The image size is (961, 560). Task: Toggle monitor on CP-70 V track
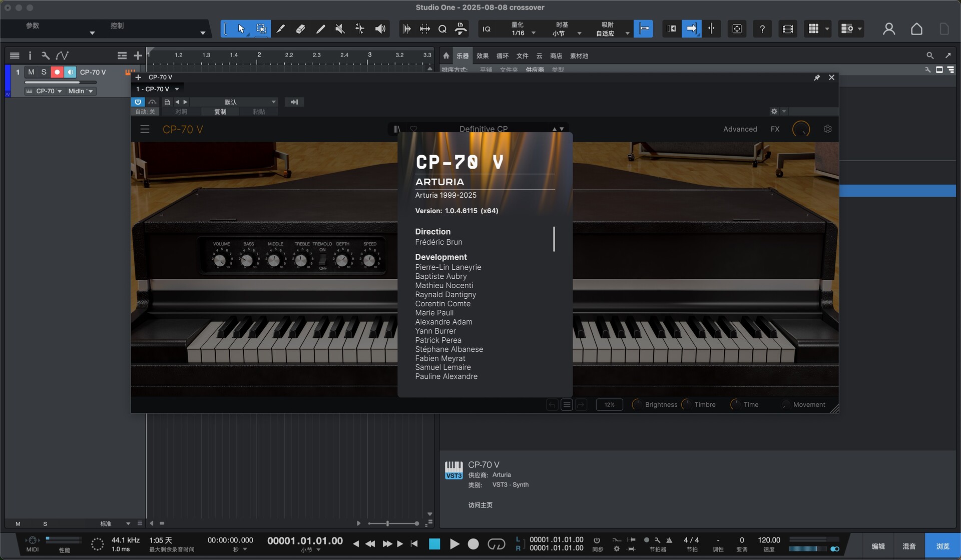[x=70, y=72]
